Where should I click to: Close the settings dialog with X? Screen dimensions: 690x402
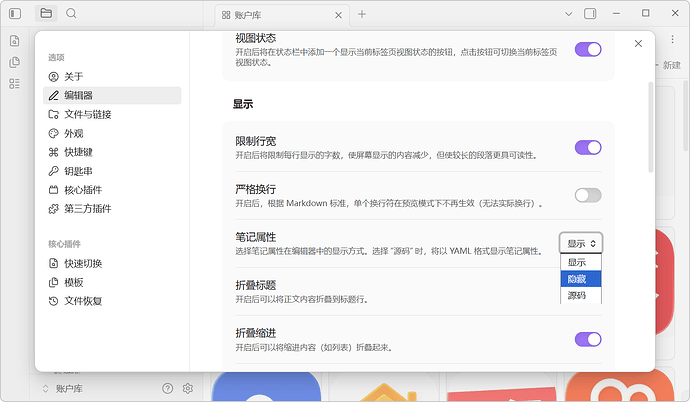click(639, 44)
